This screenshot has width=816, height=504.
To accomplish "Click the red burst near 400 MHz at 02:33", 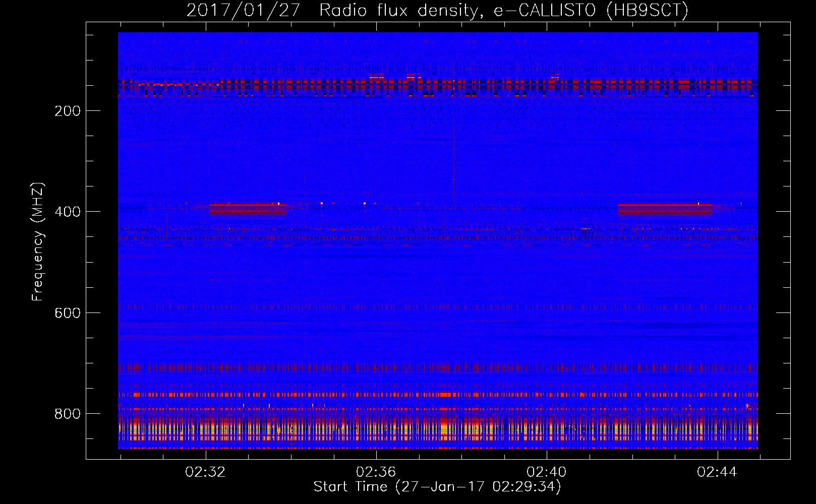I will 248,209.
